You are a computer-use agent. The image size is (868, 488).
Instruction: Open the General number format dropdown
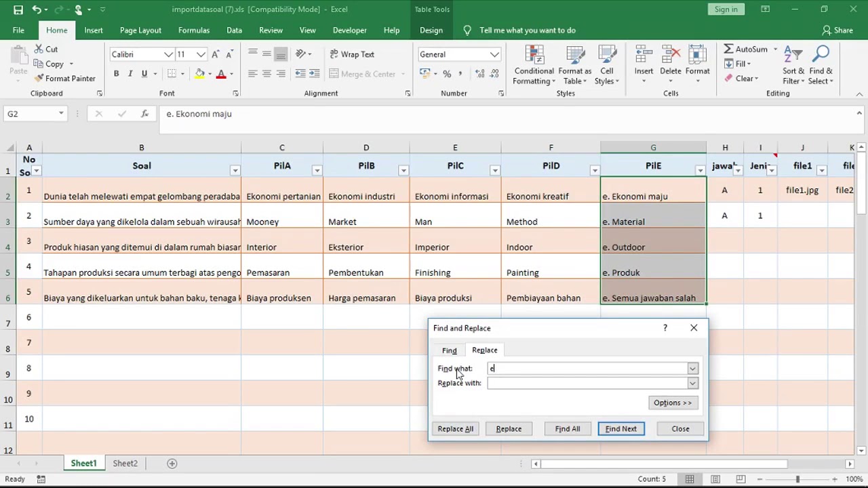click(494, 54)
